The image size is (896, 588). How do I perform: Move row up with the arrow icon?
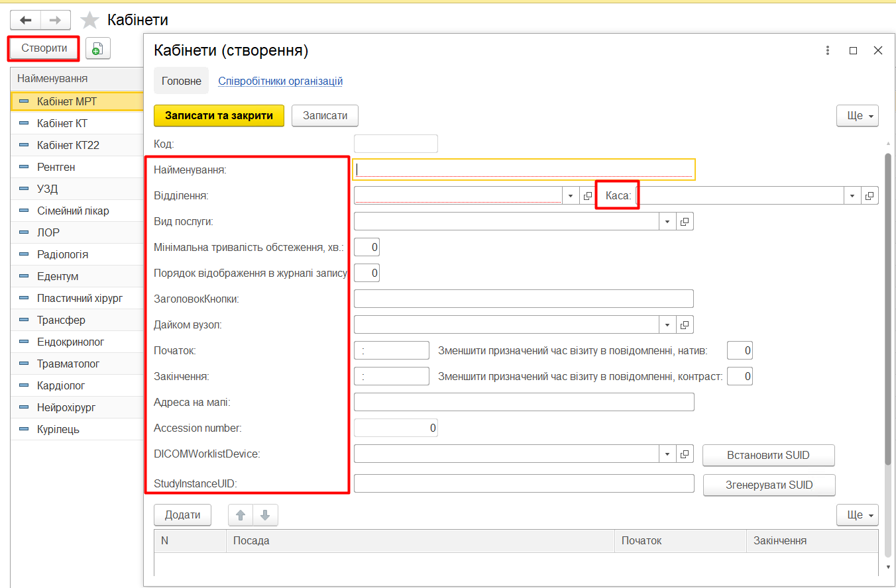click(241, 515)
